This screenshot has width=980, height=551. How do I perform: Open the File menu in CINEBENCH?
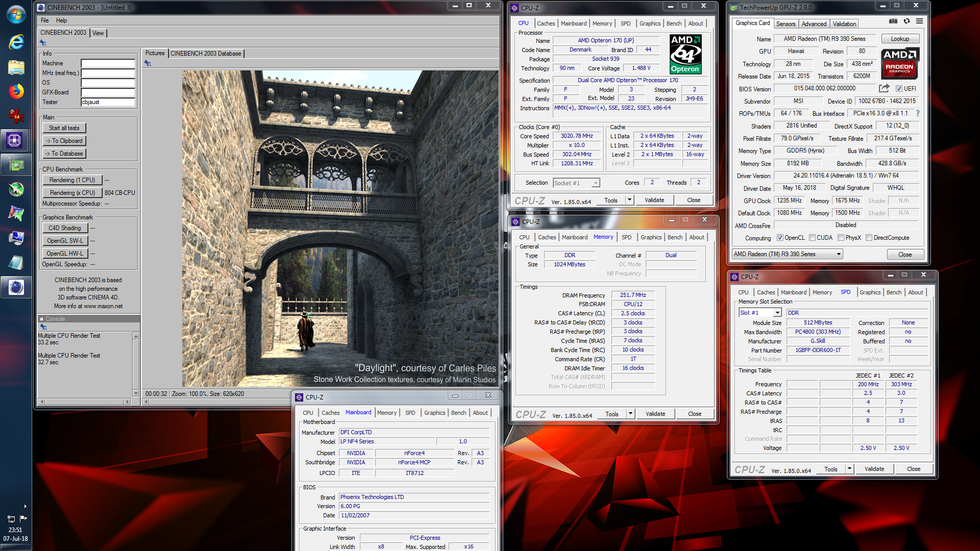[45, 20]
